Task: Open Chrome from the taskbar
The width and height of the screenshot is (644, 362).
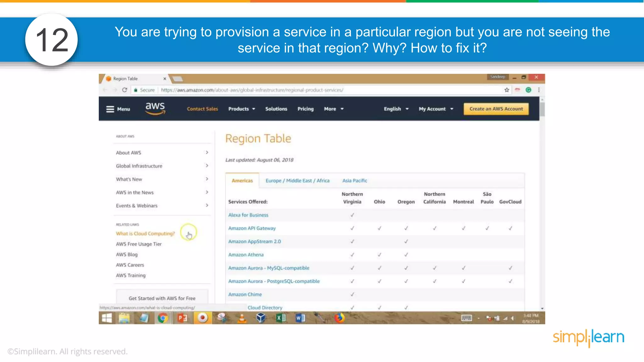Action: pos(163,318)
